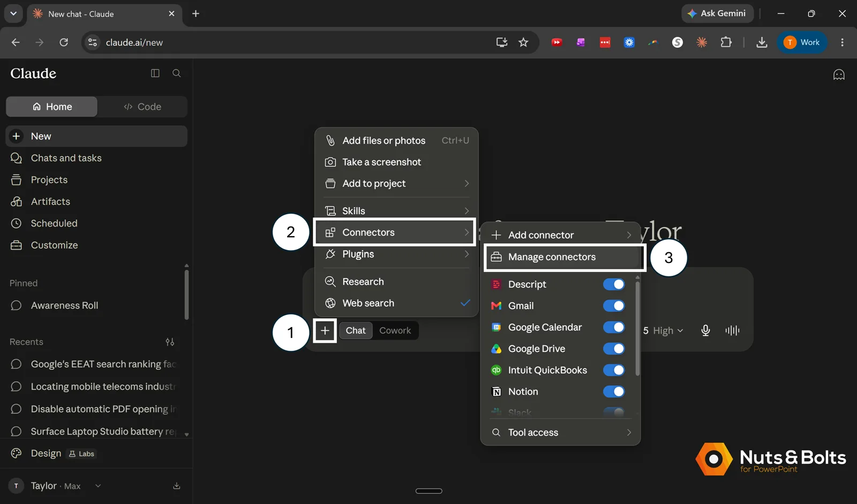The image size is (857, 504).
Task: Open browser downloads icon
Action: pyautogui.click(x=762, y=42)
